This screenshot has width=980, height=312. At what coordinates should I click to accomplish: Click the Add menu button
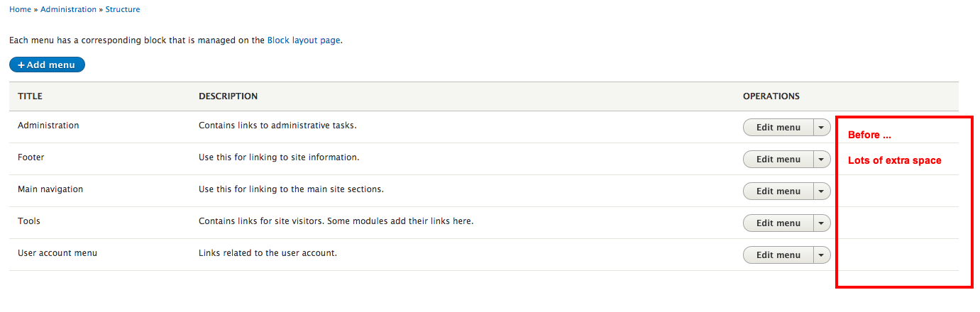point(47,65)
